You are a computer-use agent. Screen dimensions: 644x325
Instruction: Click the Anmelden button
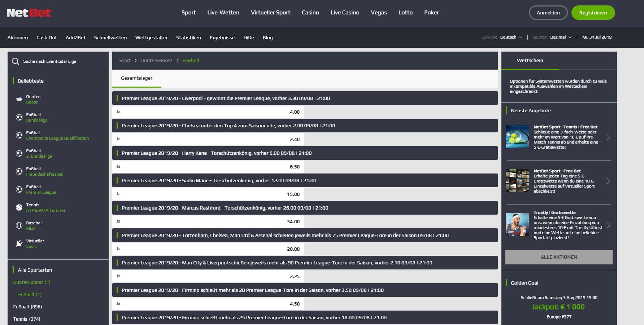click(x=548, y=13)
